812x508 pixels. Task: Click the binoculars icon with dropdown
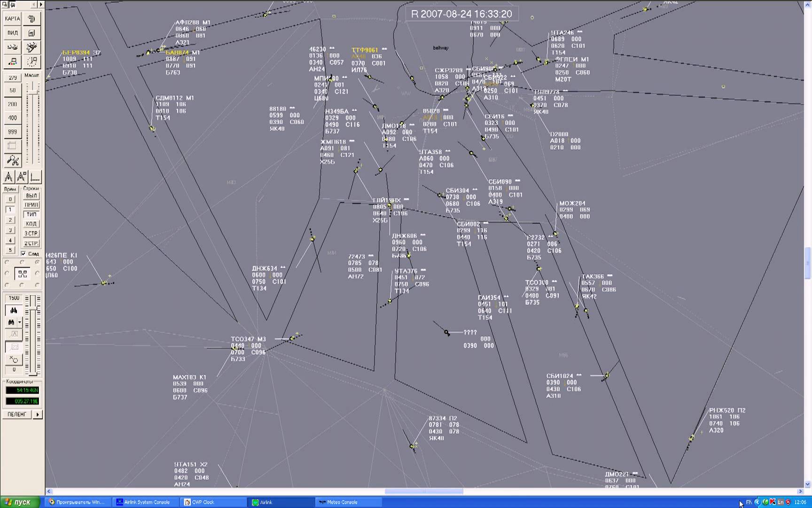11,322
